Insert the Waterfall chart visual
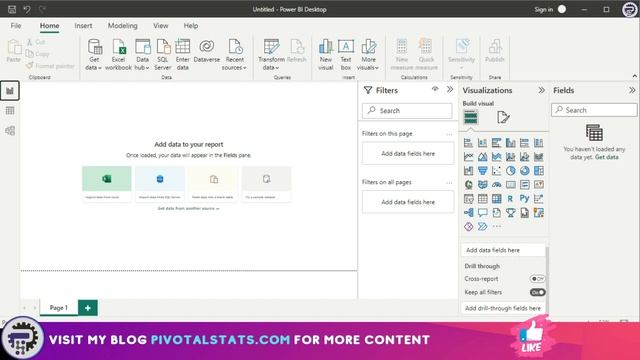The image size is (640, 360). pos(469,171)
